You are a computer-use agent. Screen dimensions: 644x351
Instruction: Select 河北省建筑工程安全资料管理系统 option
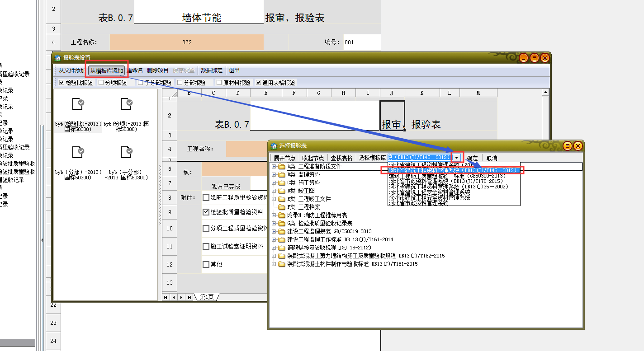[454, 192]
